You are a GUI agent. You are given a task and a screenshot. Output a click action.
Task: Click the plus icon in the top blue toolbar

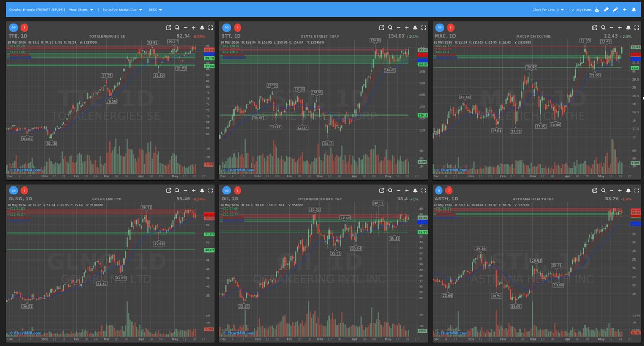(x=625, y=10)
